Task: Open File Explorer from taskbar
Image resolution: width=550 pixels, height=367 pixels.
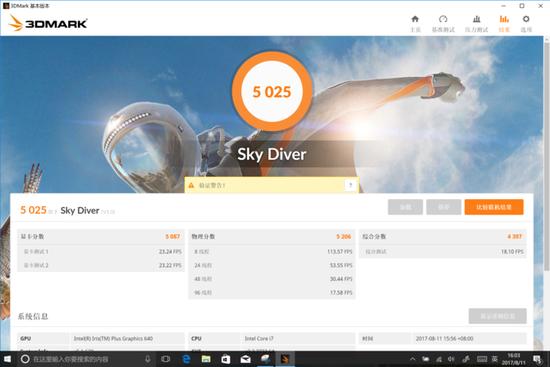Action: tap(206, 359)
